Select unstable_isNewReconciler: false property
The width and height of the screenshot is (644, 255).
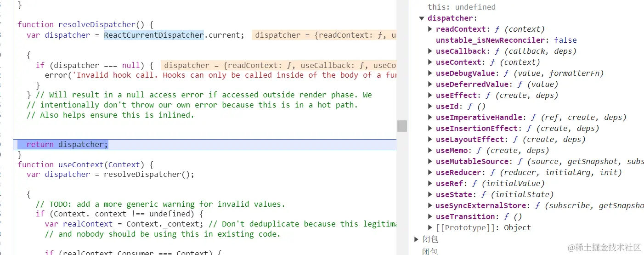coord(506,40)
